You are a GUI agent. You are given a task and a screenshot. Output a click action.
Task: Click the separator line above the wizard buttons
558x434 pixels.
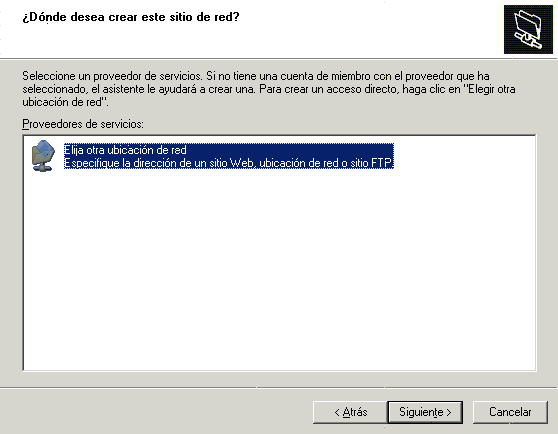pyautogui.click(x=279, y=388)
